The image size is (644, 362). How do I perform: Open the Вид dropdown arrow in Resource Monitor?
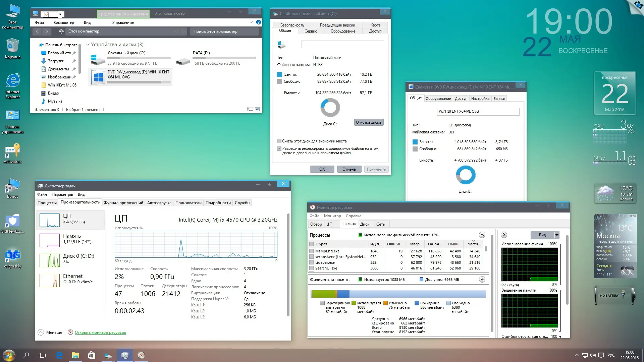point(557,235)
